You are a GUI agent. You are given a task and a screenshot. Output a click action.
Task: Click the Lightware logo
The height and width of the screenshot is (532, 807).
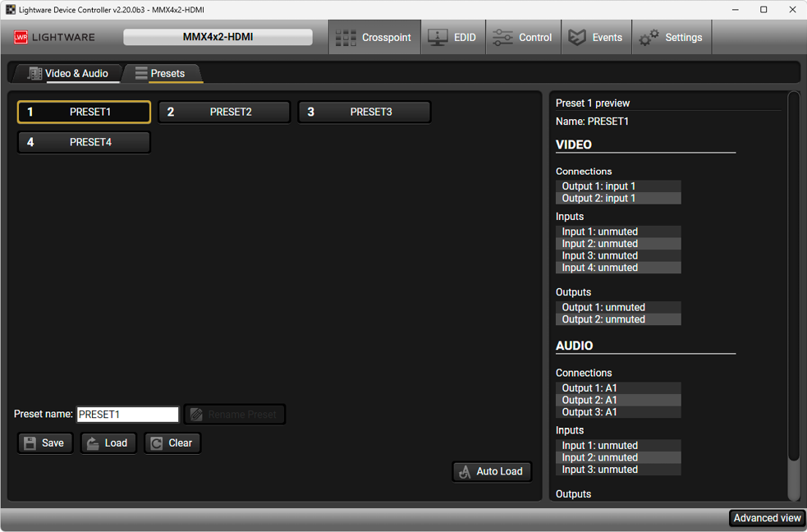click(55, 38)
